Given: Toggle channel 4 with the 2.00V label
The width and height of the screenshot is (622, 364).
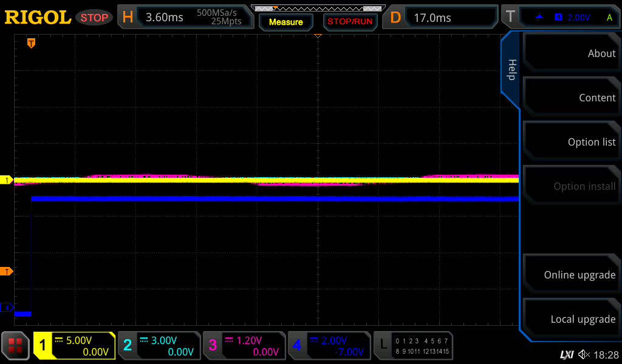Looking at the screenshot, I should point(329,346).
